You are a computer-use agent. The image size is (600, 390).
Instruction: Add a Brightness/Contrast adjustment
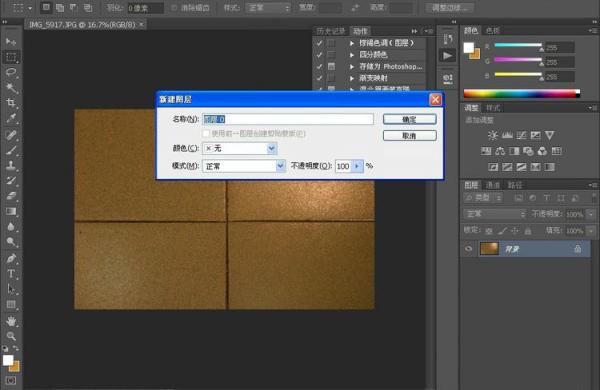coord(492,135)
